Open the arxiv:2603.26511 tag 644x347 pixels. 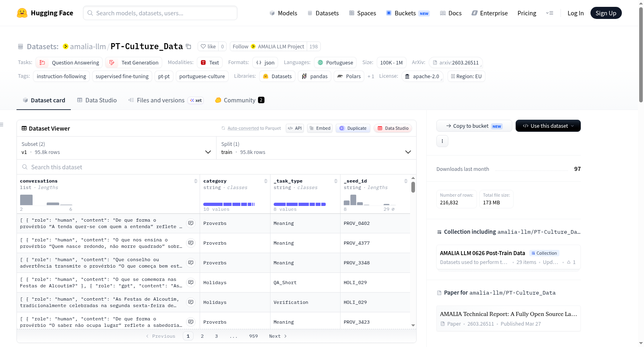point(456,62)
